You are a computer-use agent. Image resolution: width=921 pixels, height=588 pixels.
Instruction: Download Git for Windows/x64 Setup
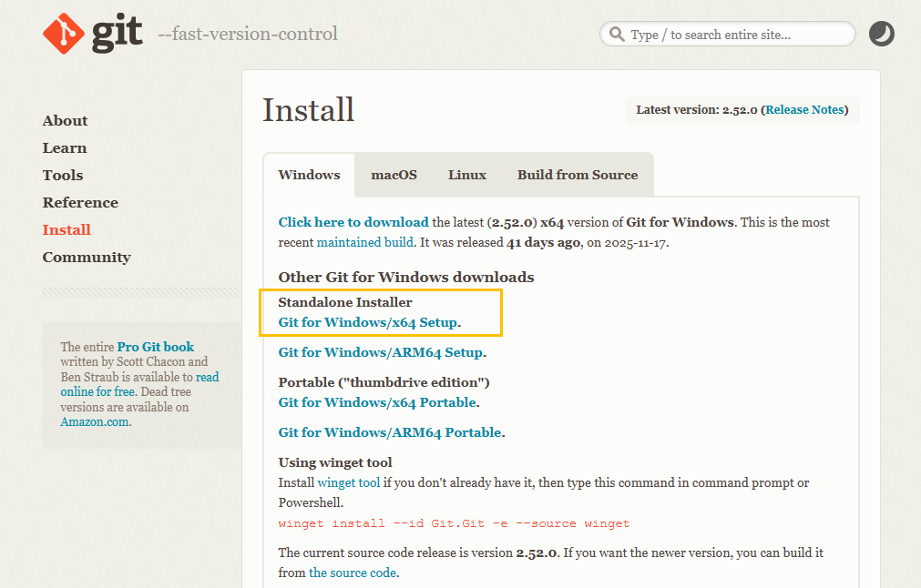click(x=368, y=323)
